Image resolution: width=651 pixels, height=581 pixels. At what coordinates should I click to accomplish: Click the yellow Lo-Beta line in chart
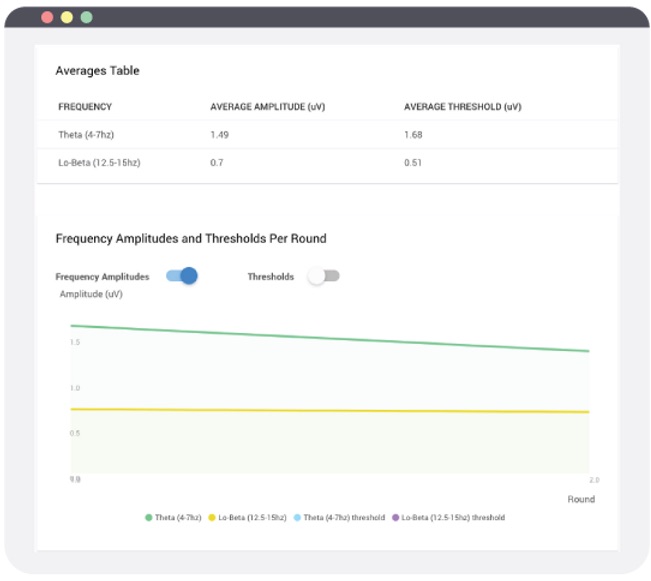tap(330, 411)
